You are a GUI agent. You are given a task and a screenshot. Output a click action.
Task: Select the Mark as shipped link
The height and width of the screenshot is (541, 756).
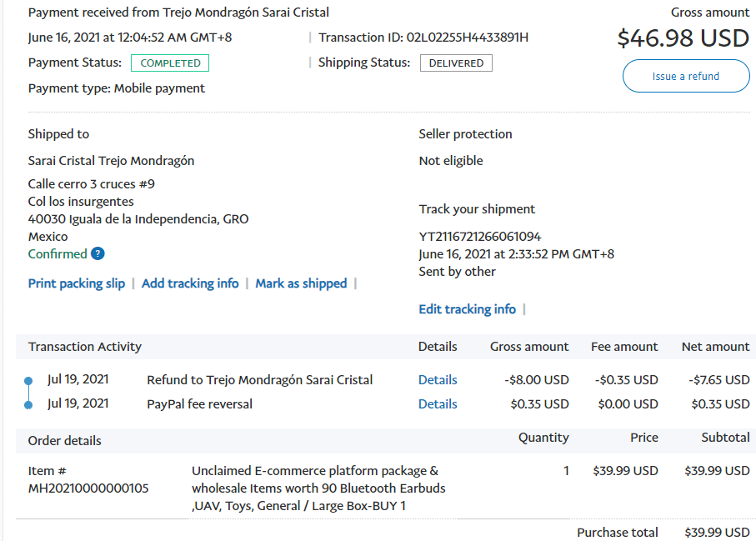pyautogui.click(x=301, y=283)
